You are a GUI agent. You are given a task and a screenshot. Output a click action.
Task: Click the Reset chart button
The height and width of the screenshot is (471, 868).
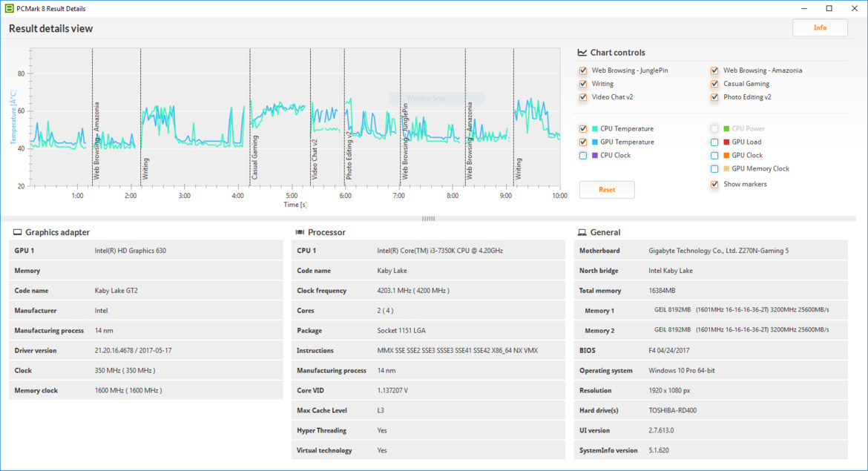click(x=607, y=190)
